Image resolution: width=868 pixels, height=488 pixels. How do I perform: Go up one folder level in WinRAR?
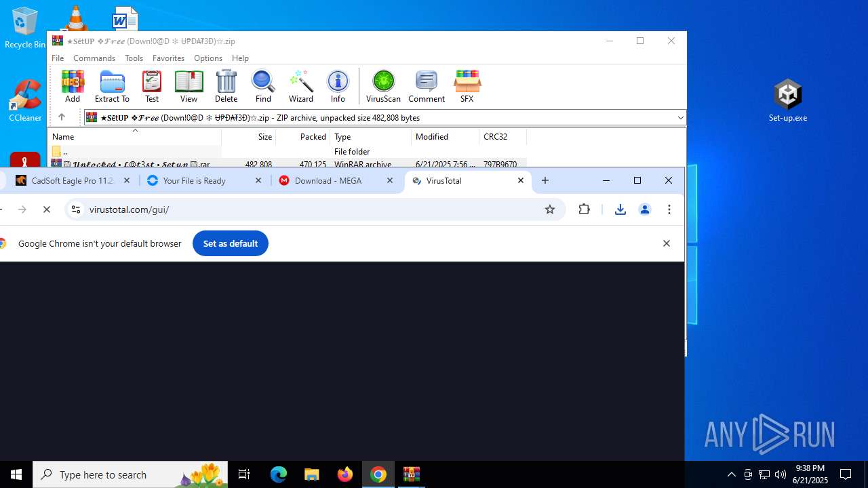(61, 117)
